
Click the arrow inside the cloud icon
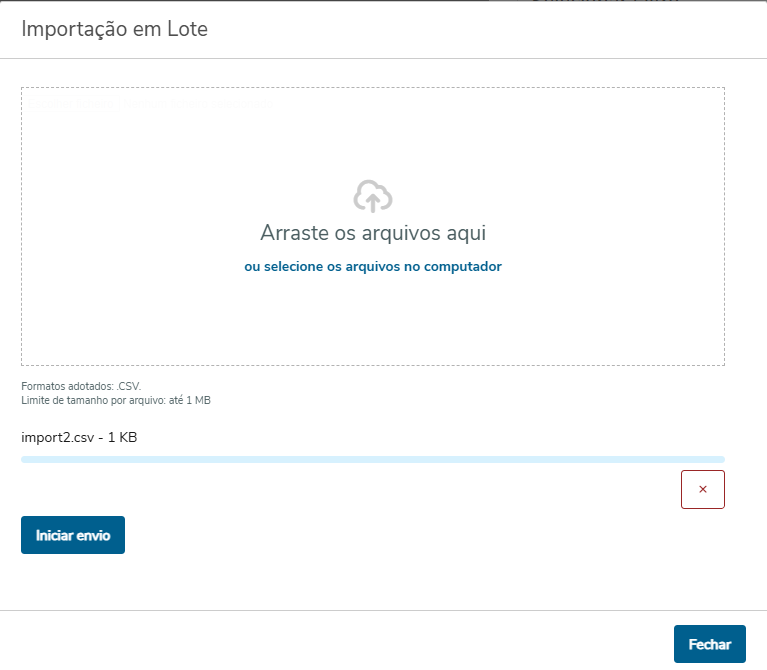coord(372,201)
